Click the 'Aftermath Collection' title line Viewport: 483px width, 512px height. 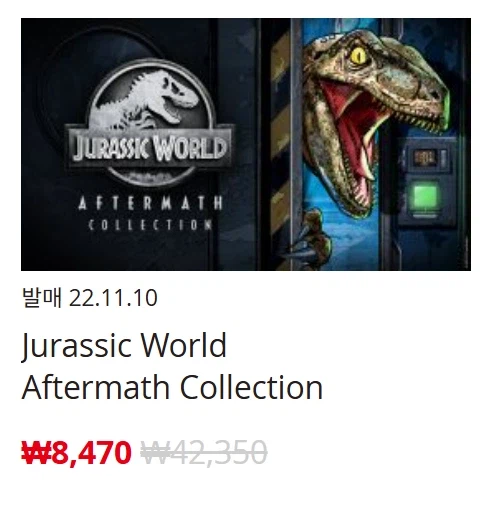(x=172, y=387)
